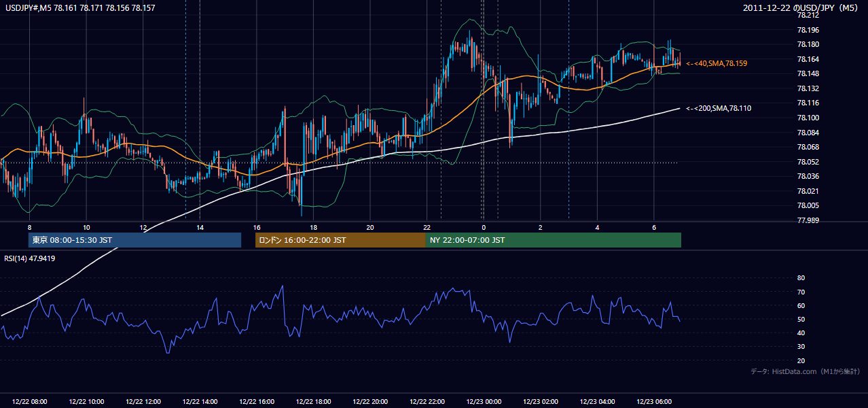Click the 78.005 price axis label
This screenshot has width=868, height=408.
point(808,205)
